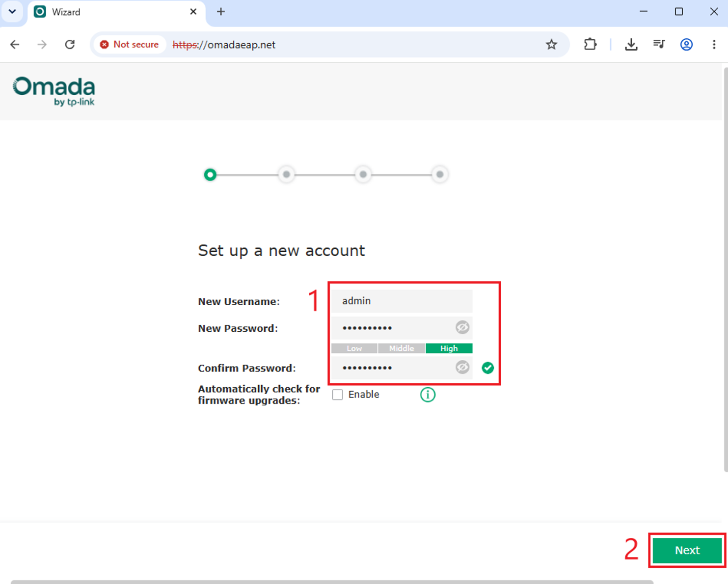Viewport: 728px width, 584px height.
Task: Minimize the browser window
Action: (644, 12)
